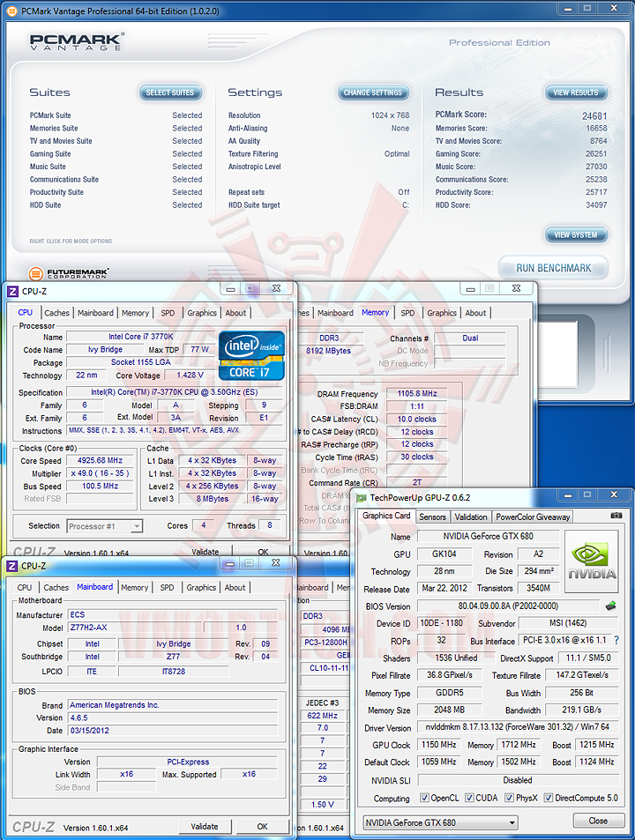Click the DRAM Frequency 1105.8 MHz value

click(417, 393)
